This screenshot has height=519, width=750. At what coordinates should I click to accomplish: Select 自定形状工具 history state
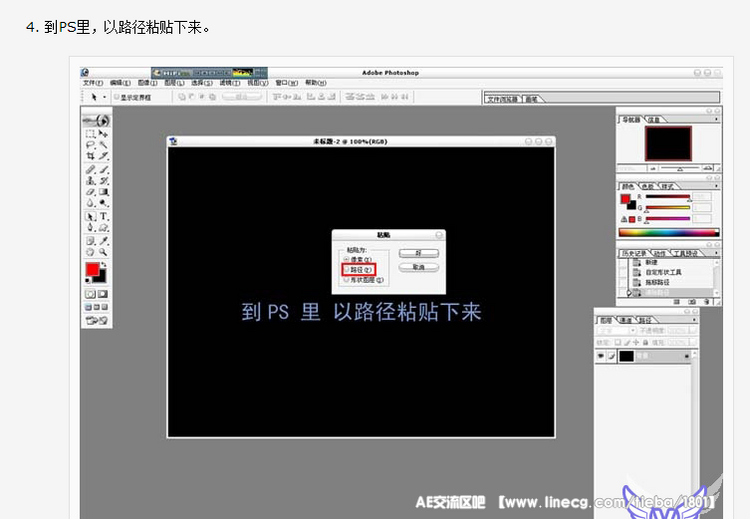663,272
